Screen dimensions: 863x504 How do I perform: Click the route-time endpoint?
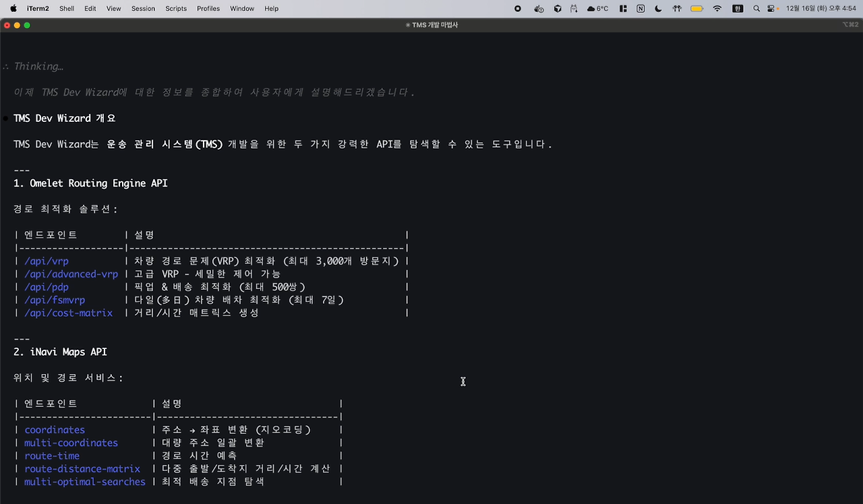tap(52, 455)
